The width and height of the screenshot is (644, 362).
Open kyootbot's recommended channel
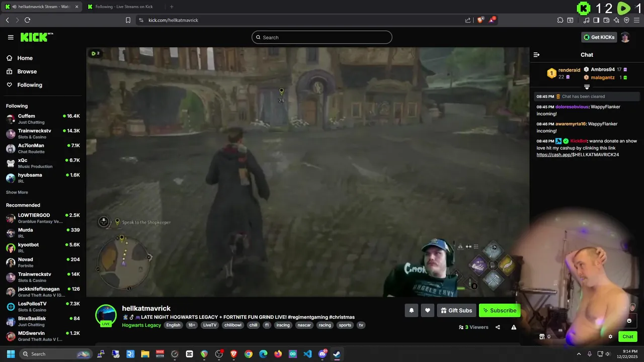click(43, 247)
